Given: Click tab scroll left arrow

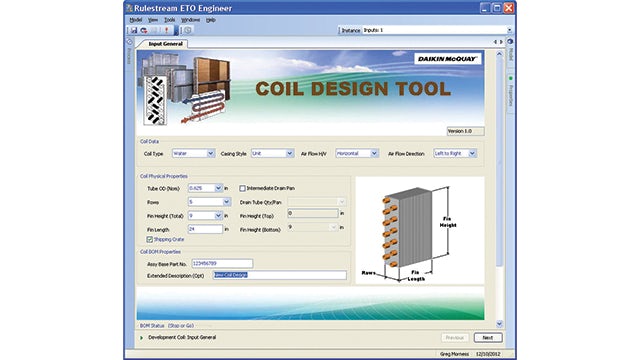Looking at the screenshot, I should (x=495, y=42).
